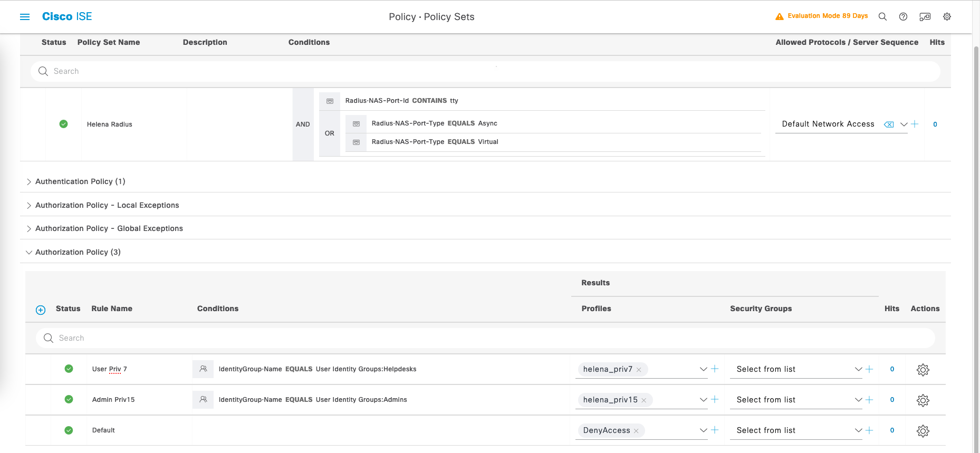Open the help question mark icon
980x453 pixels.
(903, 17)
